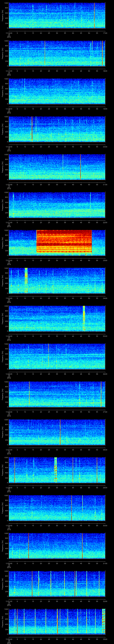
Task: Open the 13:18 spectrogram panel
Action: coord(57,91)
